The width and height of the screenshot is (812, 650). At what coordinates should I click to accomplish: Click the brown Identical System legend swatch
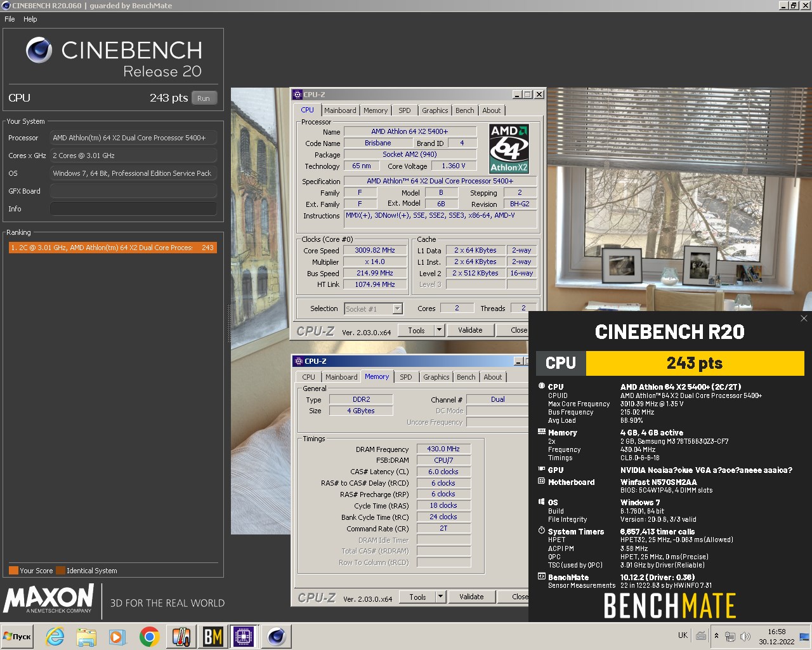click(60, 570)
